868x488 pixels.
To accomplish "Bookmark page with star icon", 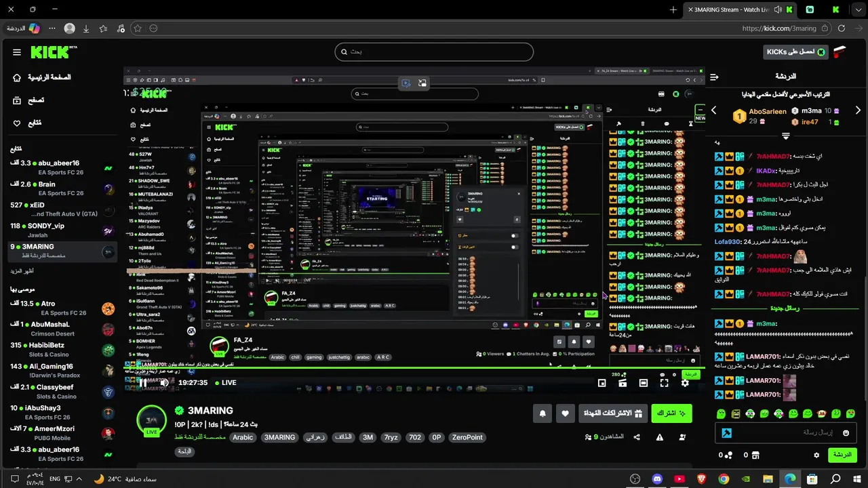I will [138, 28].
